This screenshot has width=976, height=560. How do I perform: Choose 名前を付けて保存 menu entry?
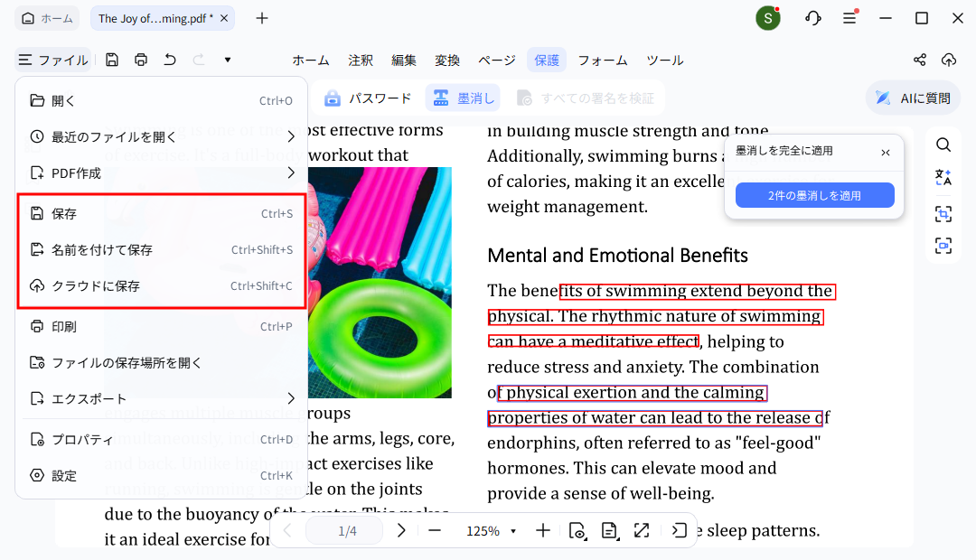click(161, 250)
